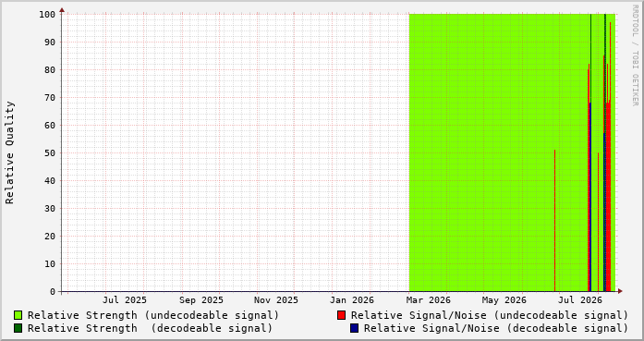Click the Relative Quality y-axis title
This screenshot has height=341, width=644.
coord(9,152)
